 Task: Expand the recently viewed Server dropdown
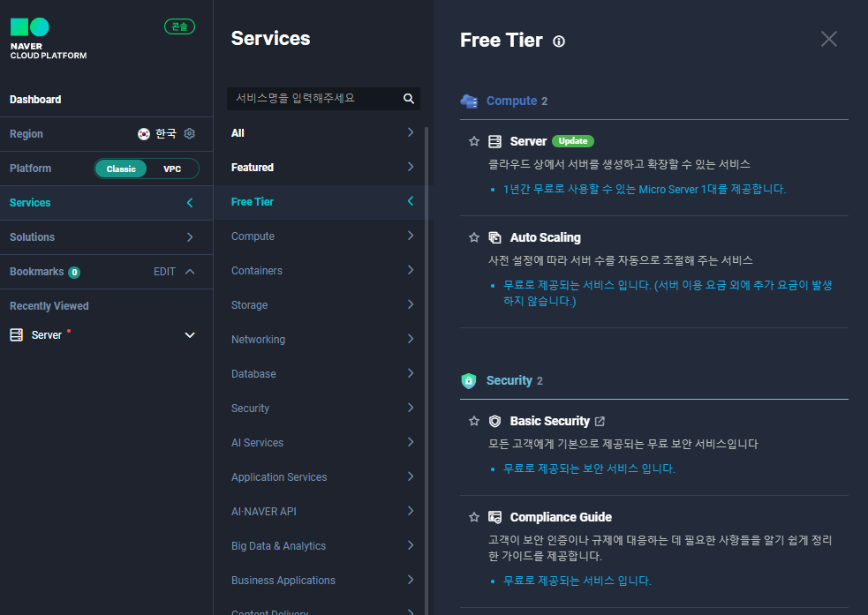click(190, 335)
